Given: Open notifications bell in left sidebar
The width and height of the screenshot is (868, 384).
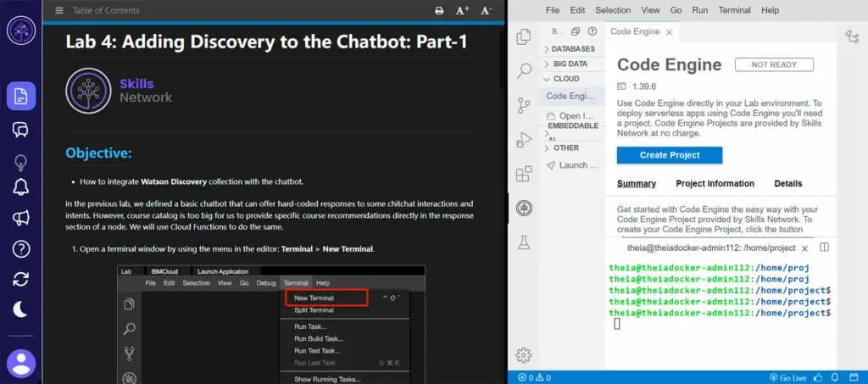Looking at the screenshot, I should (20, 187).
